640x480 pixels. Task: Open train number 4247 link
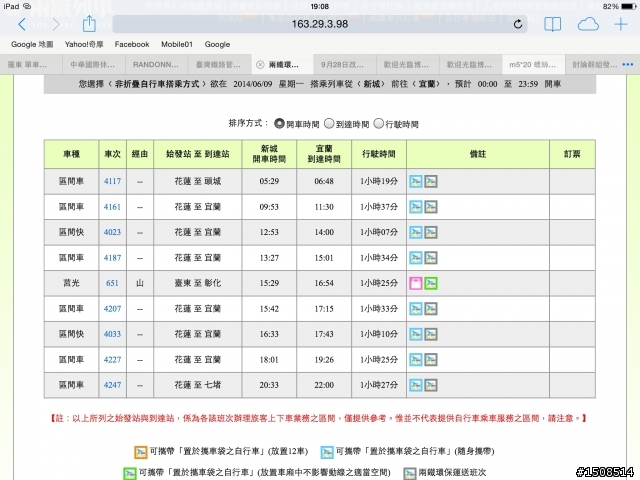tap(112, 385)
